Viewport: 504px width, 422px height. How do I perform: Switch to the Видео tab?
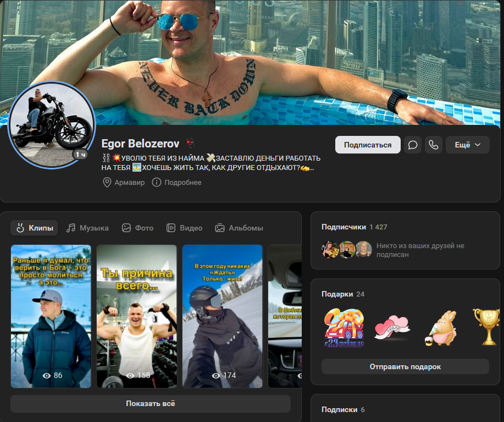184,227
